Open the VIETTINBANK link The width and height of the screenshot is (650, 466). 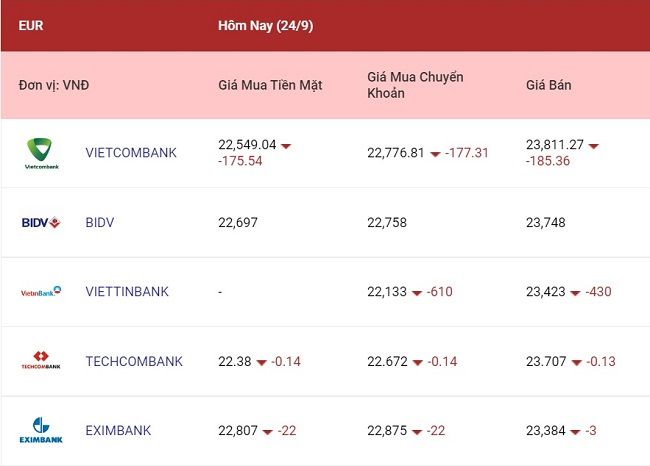click(x=127, y=291)
